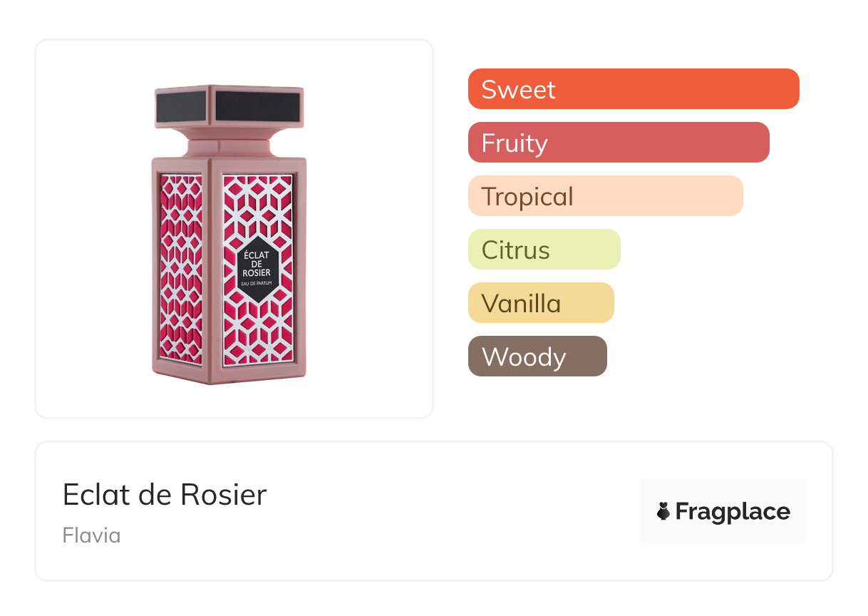This screenshot has height=616, width=868.
Task: Click the front lattice panel above the label
Action: click(257, 205)
